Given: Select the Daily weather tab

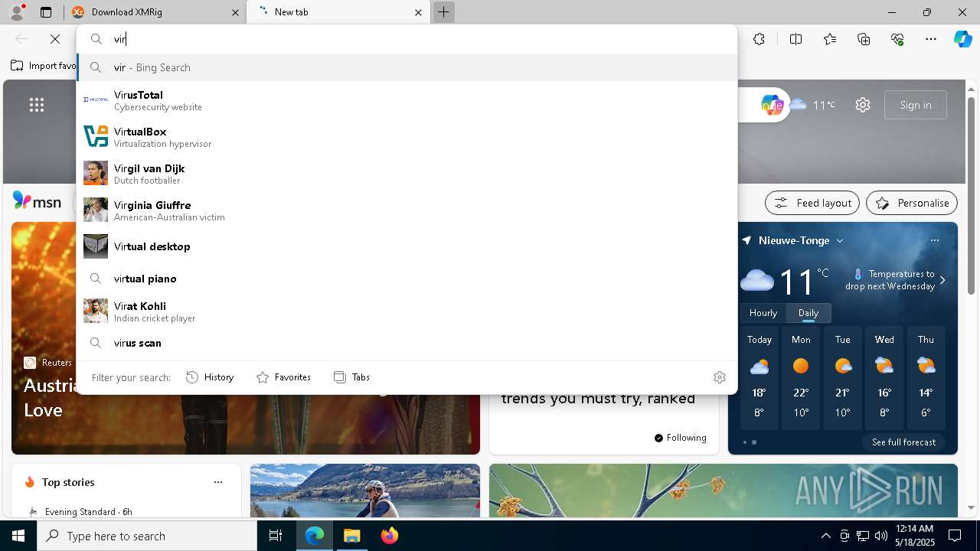Looking at the screenshot, I should click(x=808, y=313).
